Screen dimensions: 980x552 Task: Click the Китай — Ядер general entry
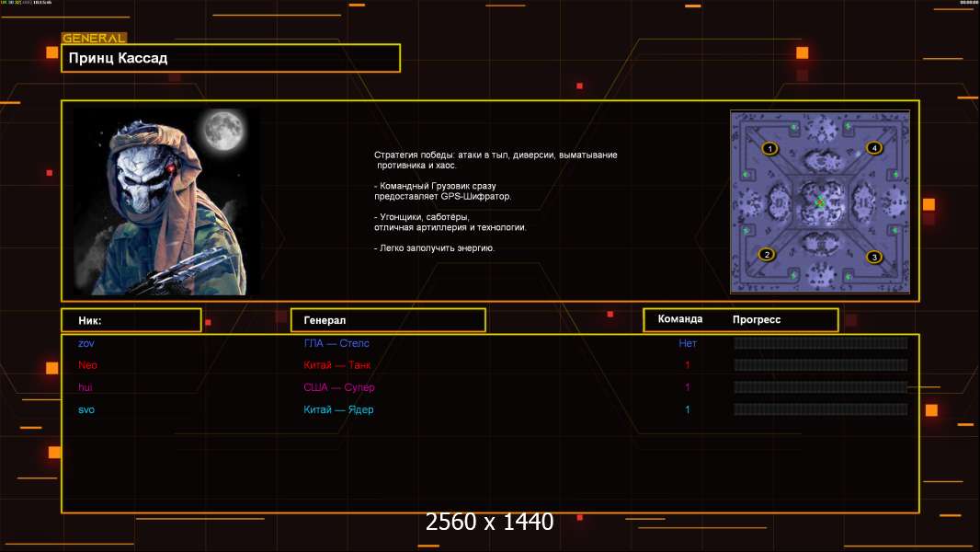click(338, 409)
